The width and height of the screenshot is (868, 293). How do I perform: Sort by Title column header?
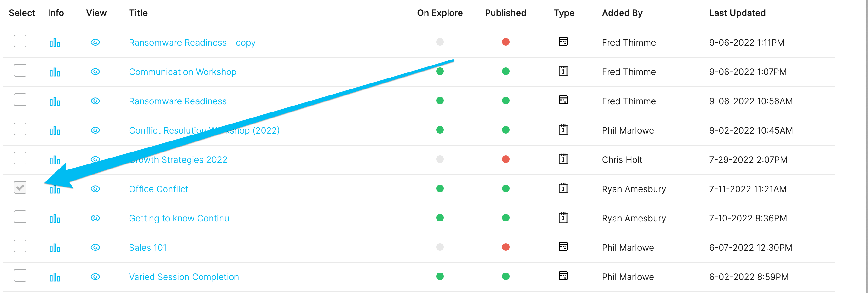[x=138, y=13]
